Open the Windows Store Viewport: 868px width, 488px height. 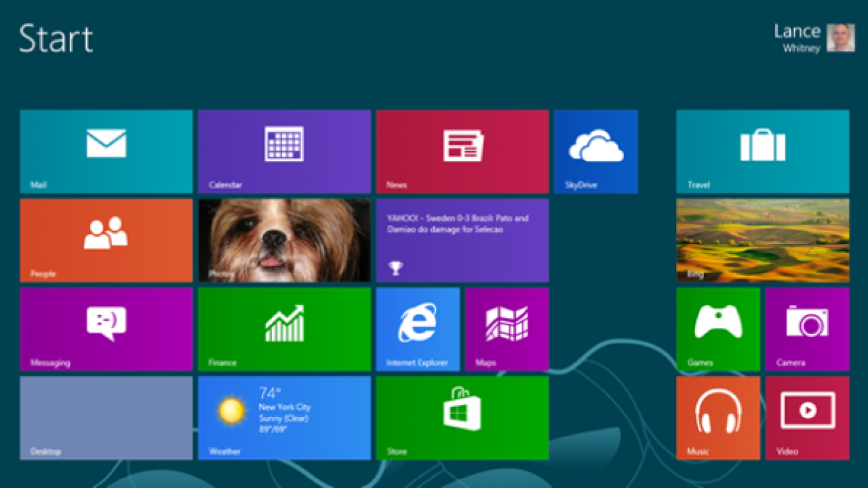[462, 418]
